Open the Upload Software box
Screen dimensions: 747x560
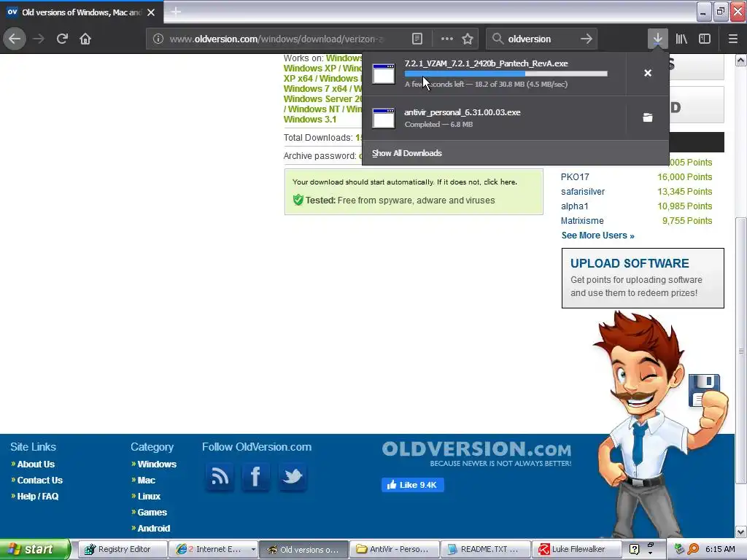[643, 278]
